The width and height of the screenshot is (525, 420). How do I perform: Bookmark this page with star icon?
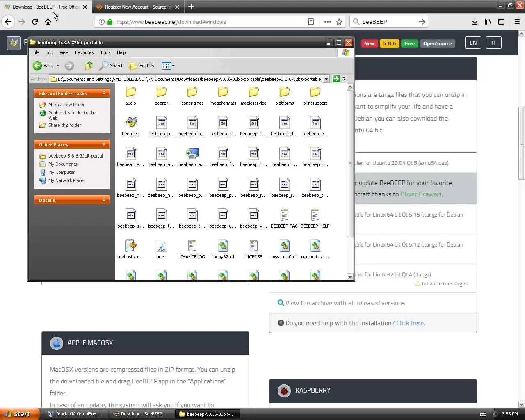(339, 22)
